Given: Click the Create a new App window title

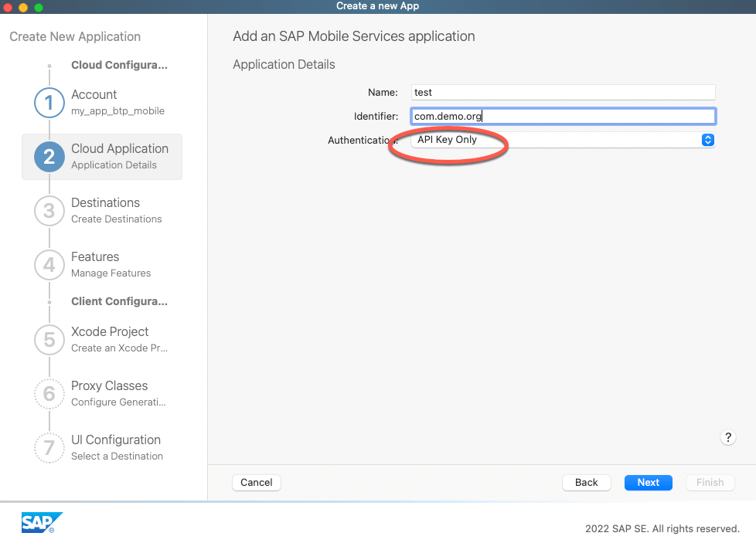Looking at the screenshot, I should coord(377,6).
